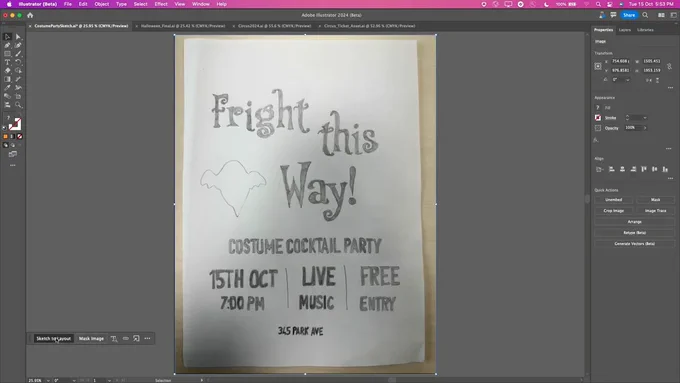Open contextual task bar more options
Image resolution: width=680 pixels, height=383 pixels.
coord(147,339)
